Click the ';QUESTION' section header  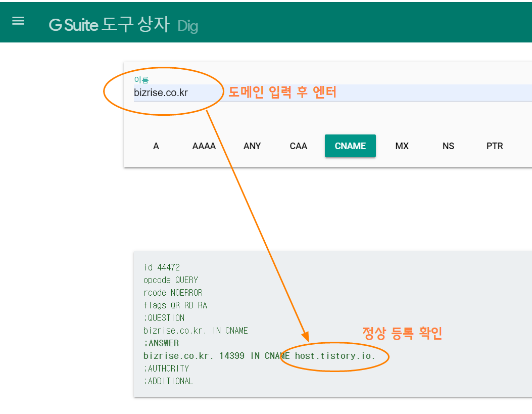(164, 318)
